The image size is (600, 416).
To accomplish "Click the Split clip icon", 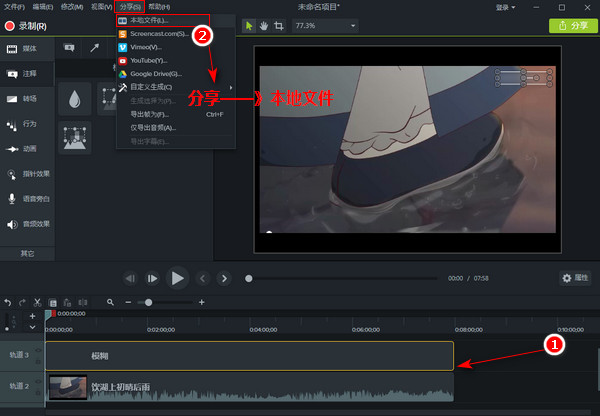I will click(x=83, y=302).
